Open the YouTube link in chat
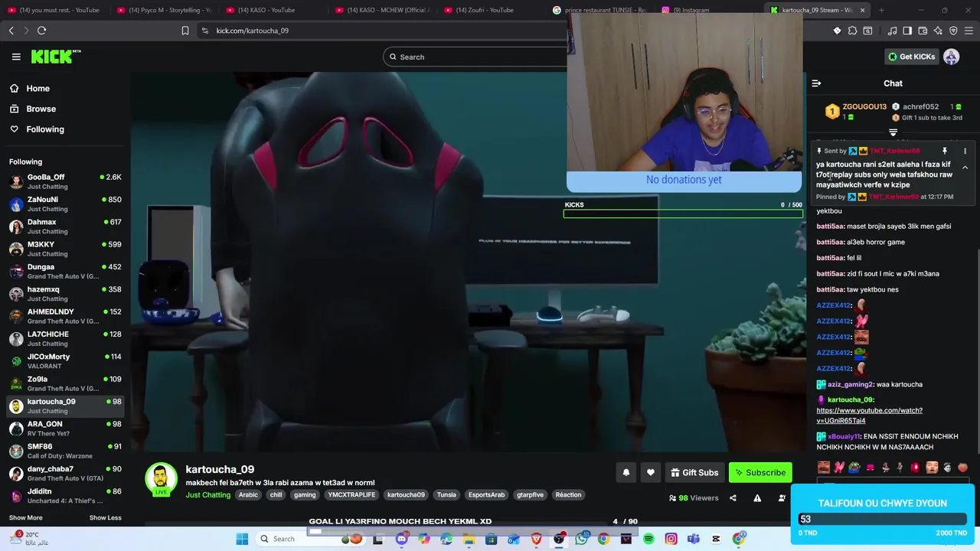Image resolution: width=980 pixels, height=551 pixels. (x=869, y=416)
